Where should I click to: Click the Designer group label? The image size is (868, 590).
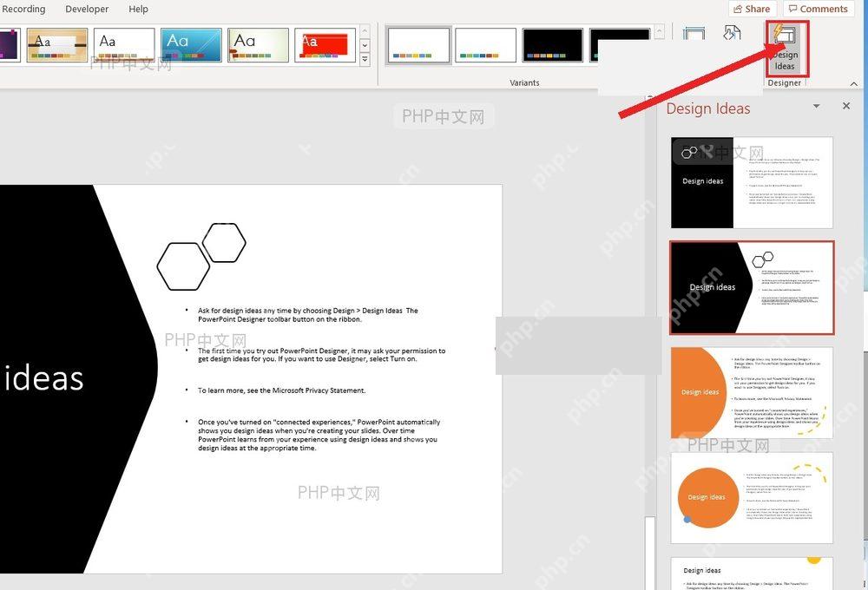click(x=785, y=82)
